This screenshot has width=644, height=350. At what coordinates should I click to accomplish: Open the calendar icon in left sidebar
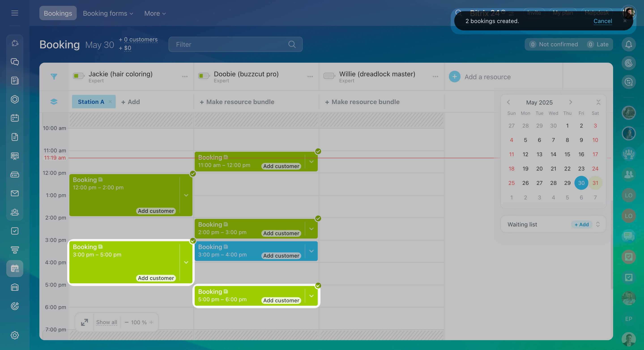[15, 118]
